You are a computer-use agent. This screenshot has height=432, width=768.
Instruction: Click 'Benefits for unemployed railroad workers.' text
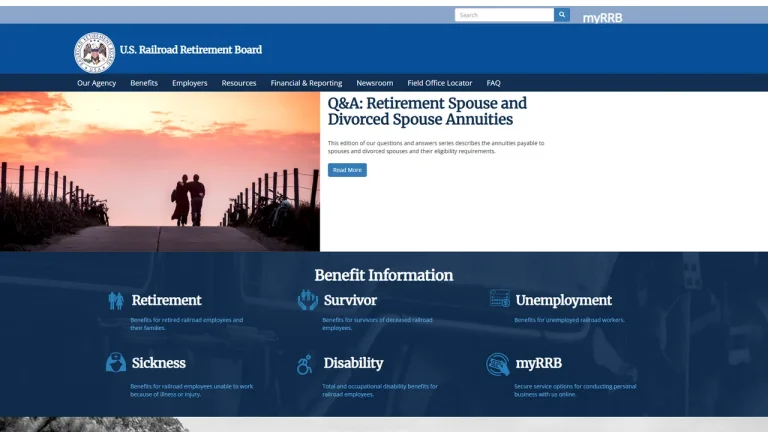point(570,320)
